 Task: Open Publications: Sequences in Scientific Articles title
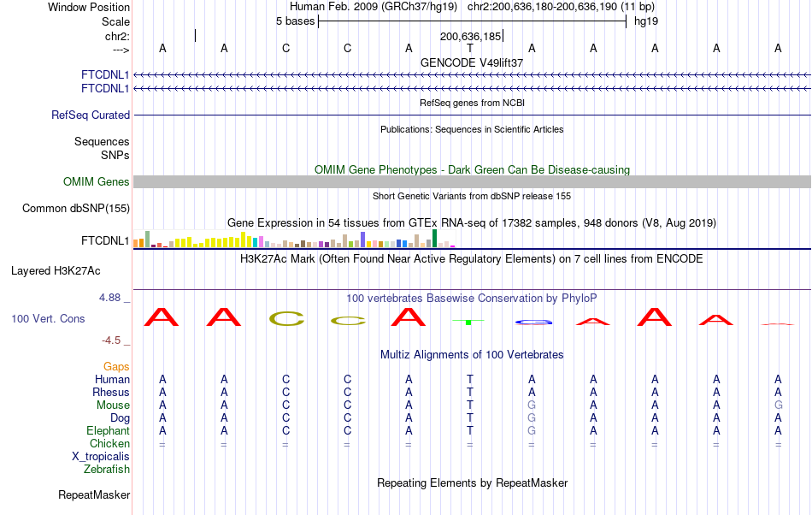coord(472,129)
